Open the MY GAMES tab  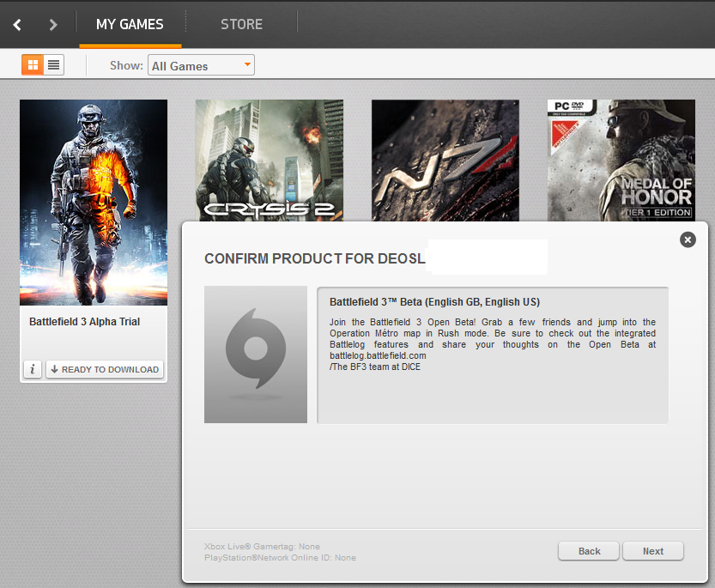(130, 24)
